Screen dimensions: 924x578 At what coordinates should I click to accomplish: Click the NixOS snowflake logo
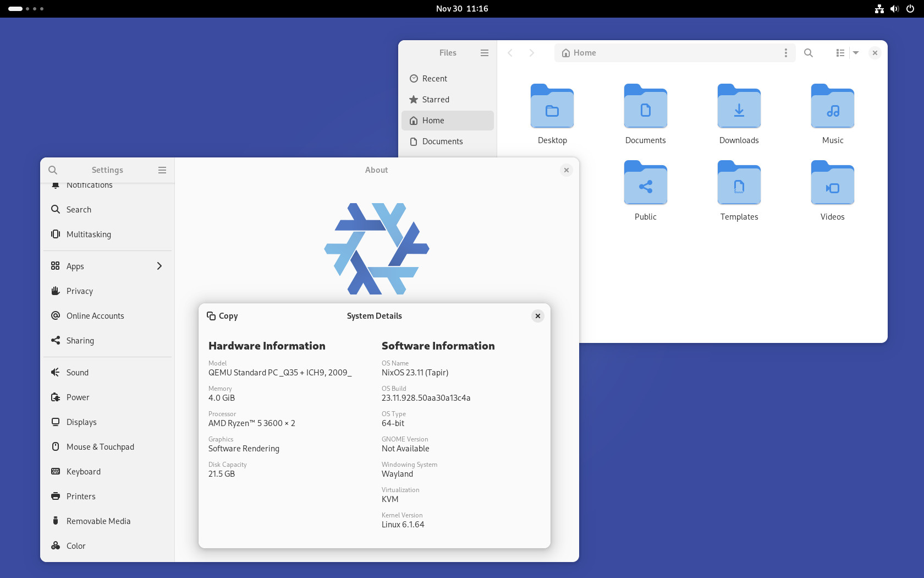click(x=377, y=249)
